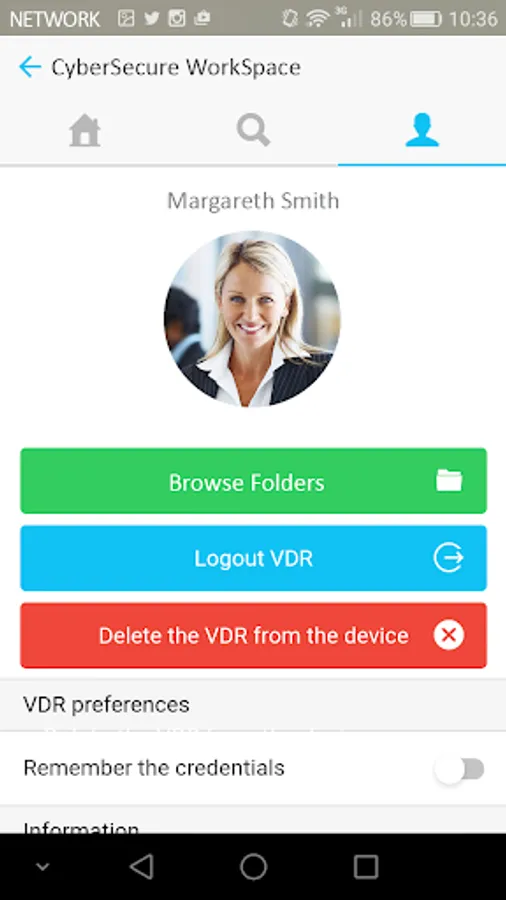506x900 pixels.
Task: Click the Logout VDR button
Action: (254, 558)
